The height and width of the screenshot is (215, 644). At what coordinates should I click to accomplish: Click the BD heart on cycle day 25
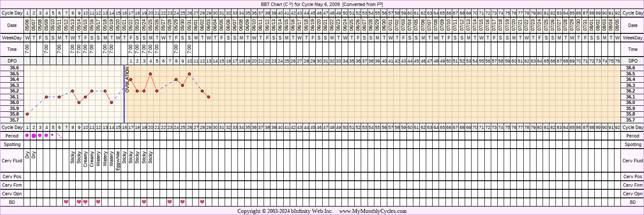(x=183, y=202)
